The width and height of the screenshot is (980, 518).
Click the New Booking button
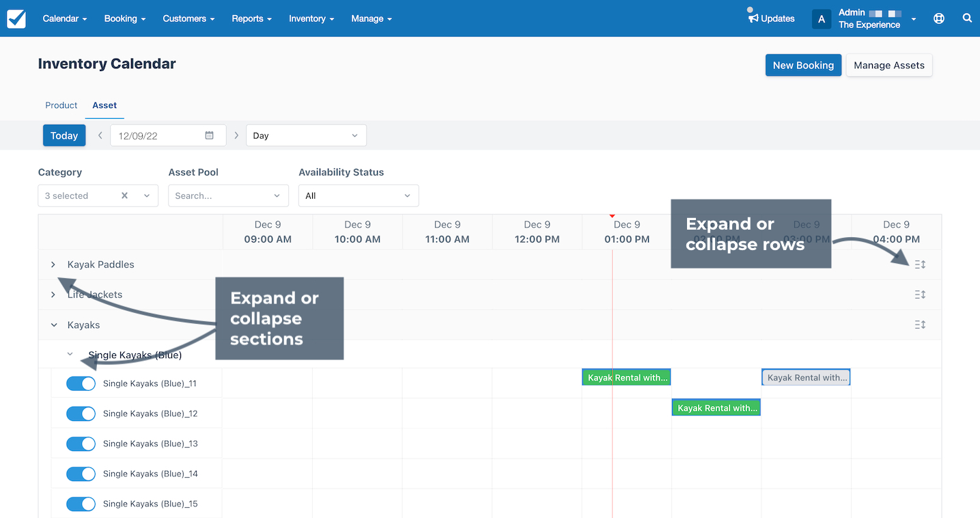point(803,65)
